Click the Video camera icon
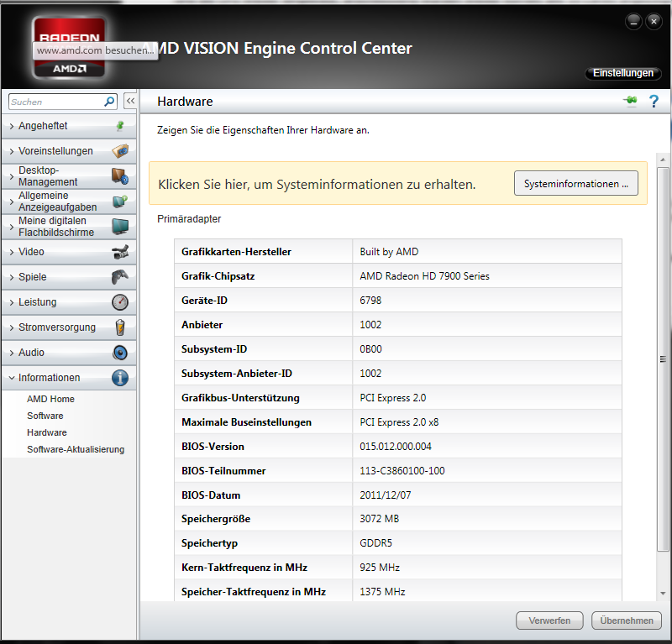This screenshot has height=644, width=672. pos(120,252)
